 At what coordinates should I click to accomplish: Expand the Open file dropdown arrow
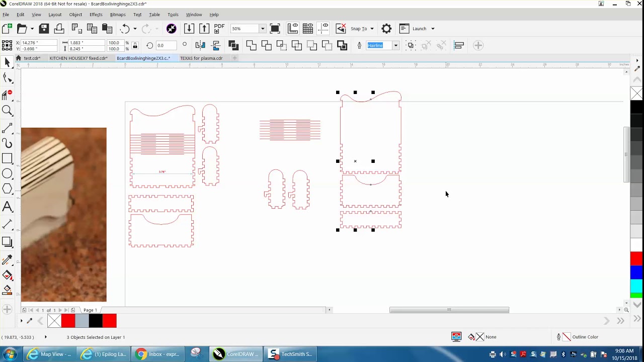tap(32, 29)
